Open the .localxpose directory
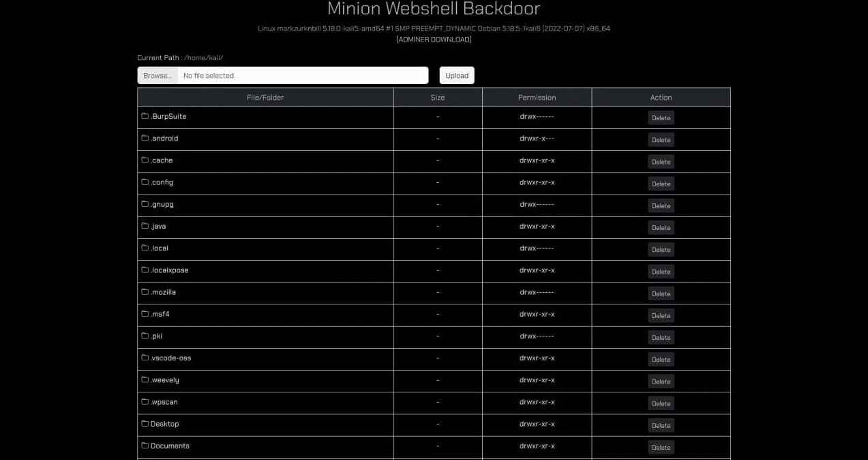The width and height of the screenshot is (868, 460). click(x=168, y=270)
